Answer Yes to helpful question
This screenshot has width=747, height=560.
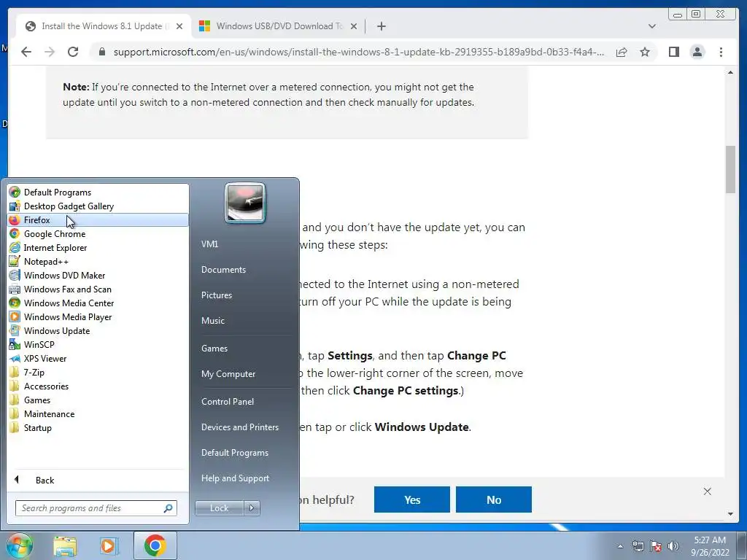coord(412,499)
